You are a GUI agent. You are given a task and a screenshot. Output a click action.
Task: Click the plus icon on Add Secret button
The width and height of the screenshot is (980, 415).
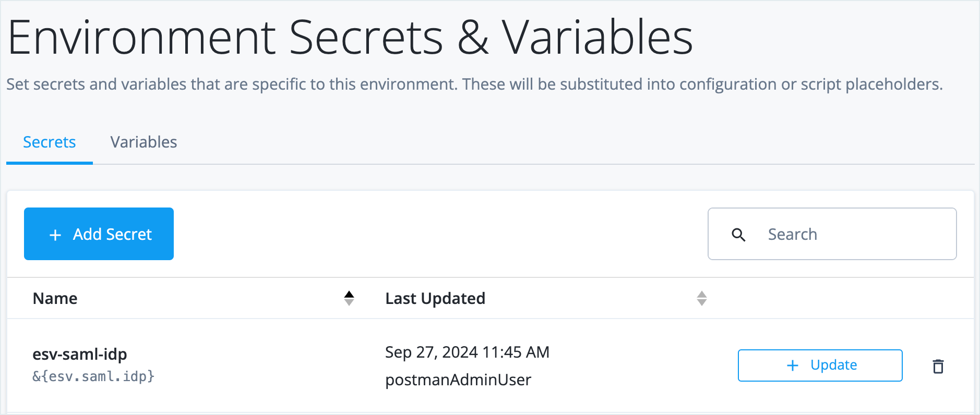54,235
